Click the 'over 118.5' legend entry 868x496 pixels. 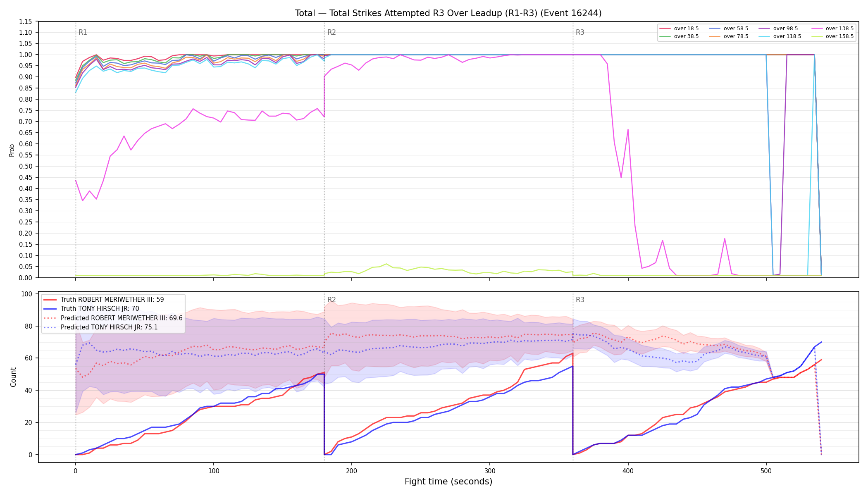click(x=780, y=36)
